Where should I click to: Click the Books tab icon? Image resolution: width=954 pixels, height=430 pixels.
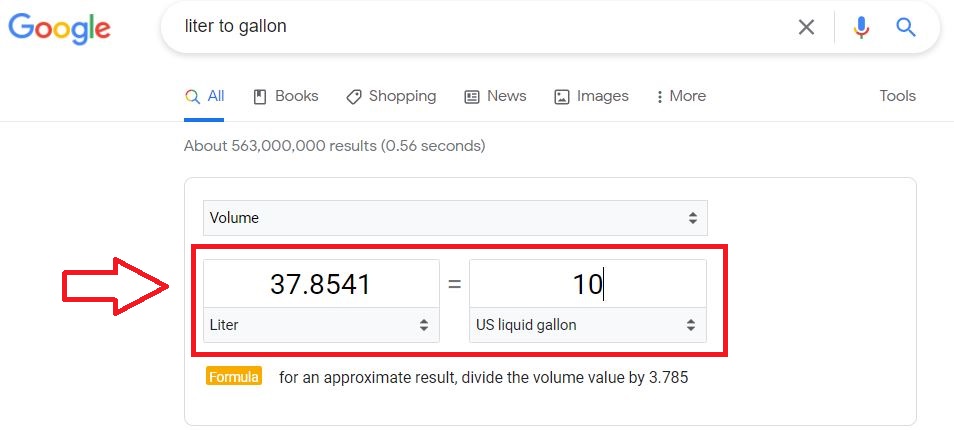pyautogui.click(x=260, y=97)
